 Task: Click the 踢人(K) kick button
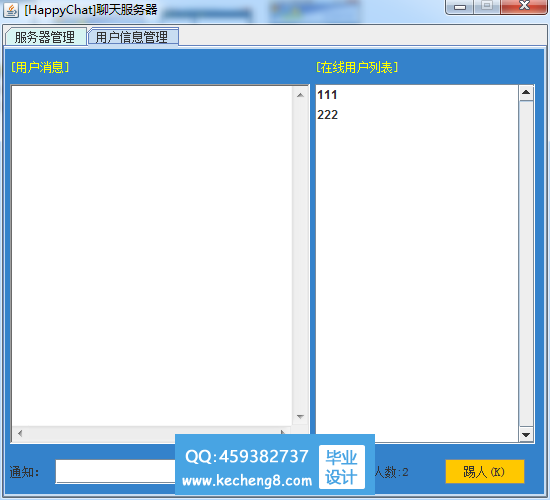(x=485, y=472)
